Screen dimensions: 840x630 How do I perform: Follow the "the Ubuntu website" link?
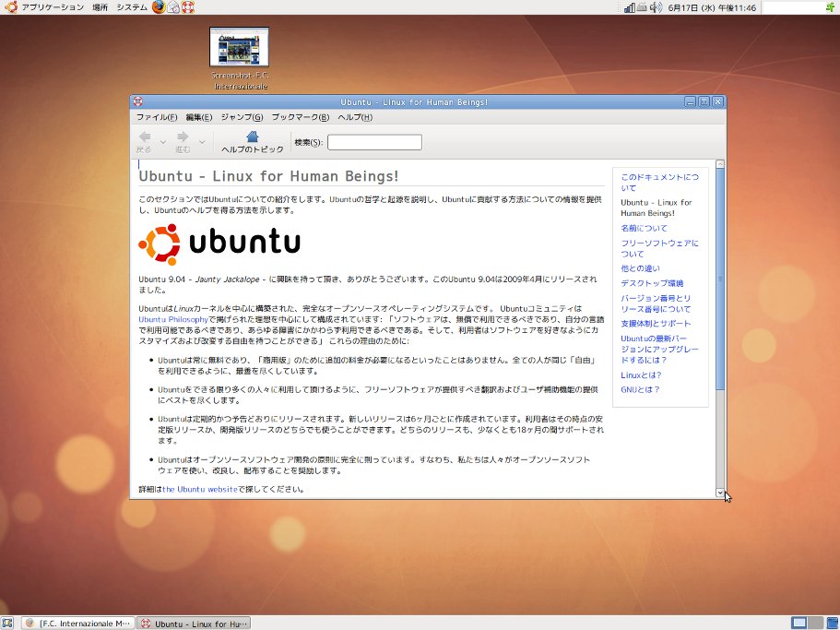pos(200,489)
